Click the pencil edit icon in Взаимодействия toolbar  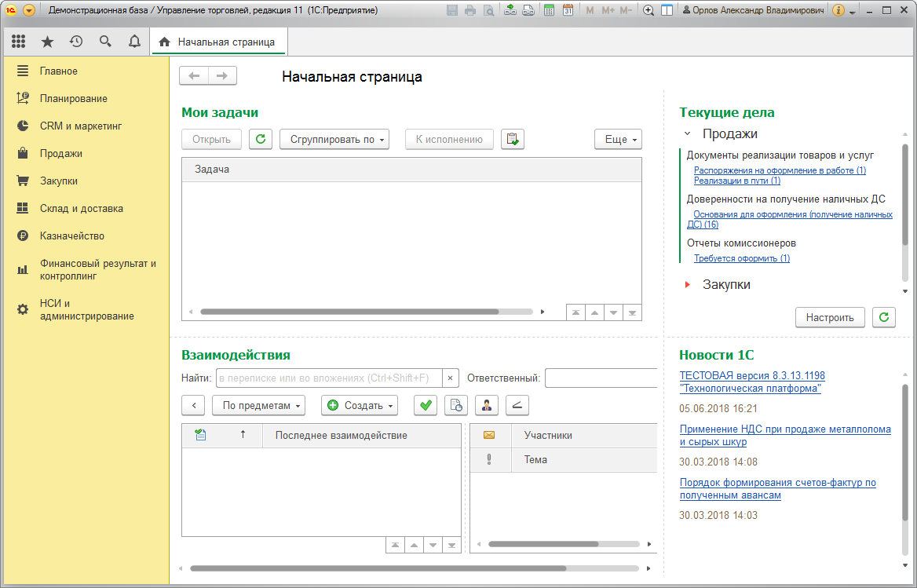(x=517, y=405)
